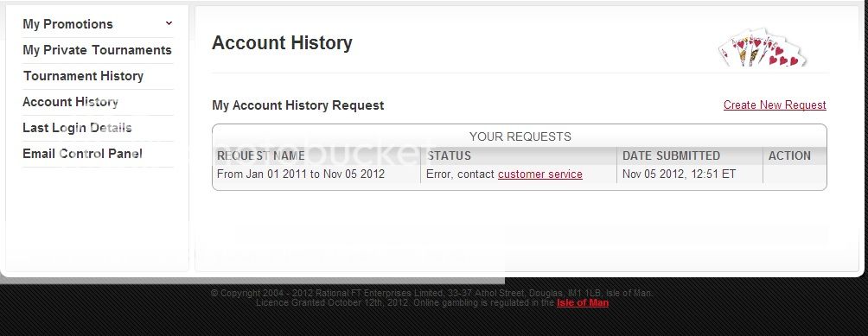Click the STATUS column header
Viewport: 868px width, 336px height.
pyautogui.click(x=449, y=155)
